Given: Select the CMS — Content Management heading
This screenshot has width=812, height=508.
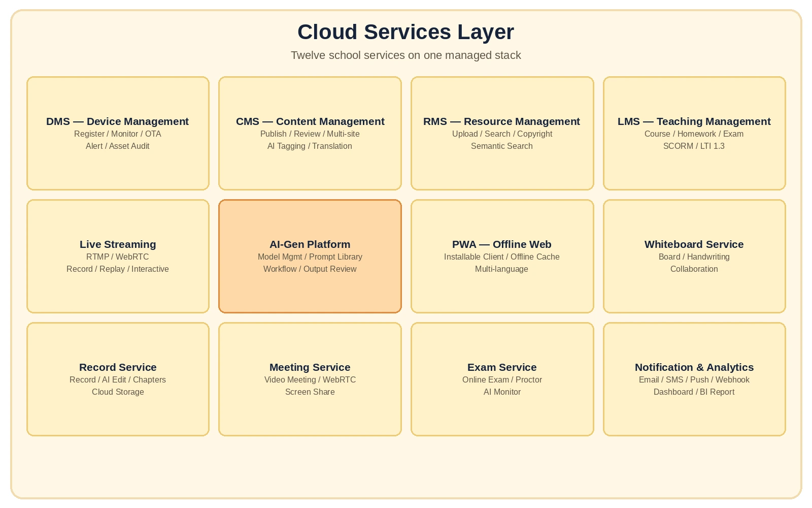Looking at the screenshot, I should click(x=310, y=121).
